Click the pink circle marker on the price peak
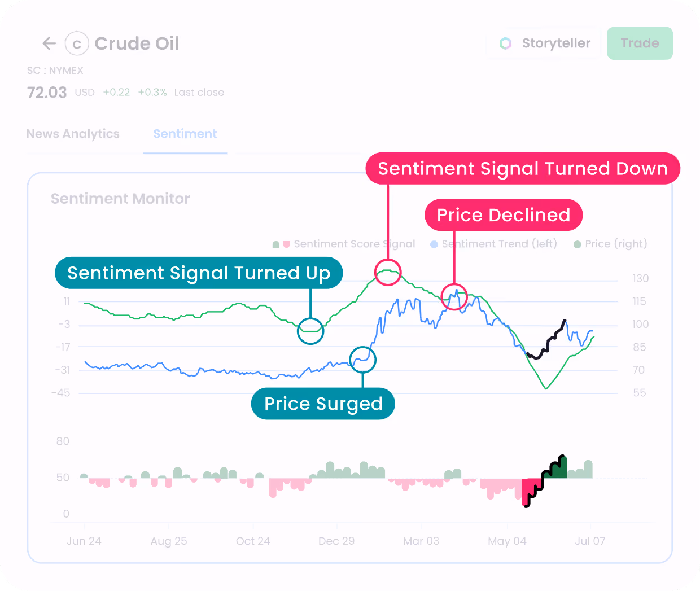Screen dimensions: 700x591 point(454,297)
